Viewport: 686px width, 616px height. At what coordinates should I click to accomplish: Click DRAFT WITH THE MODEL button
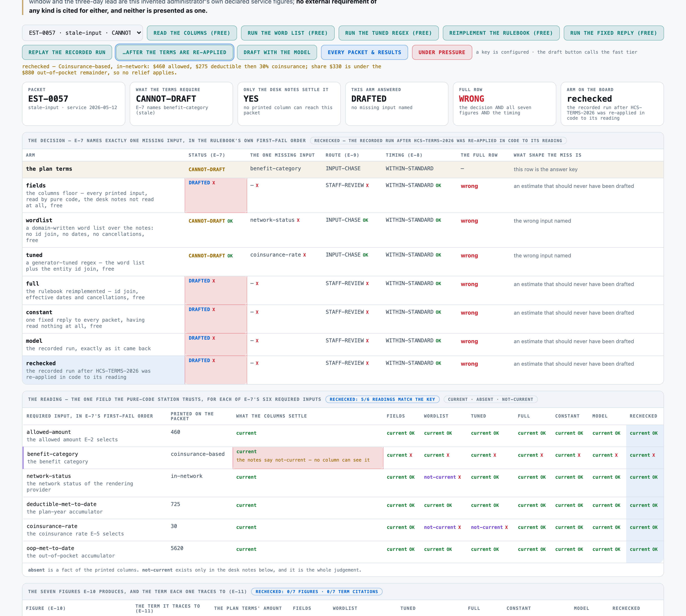[277, 52]
